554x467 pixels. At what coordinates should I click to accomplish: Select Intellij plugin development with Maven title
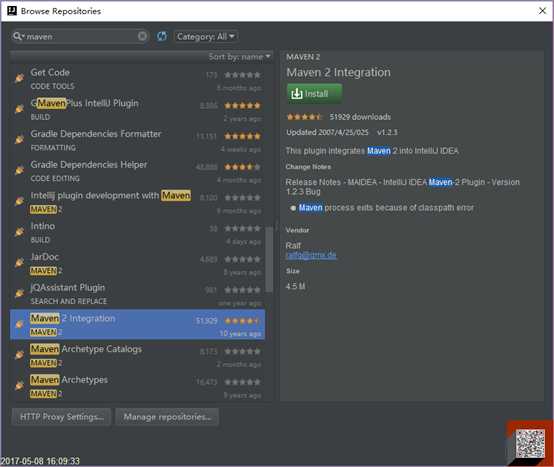[x=111, y=195]
